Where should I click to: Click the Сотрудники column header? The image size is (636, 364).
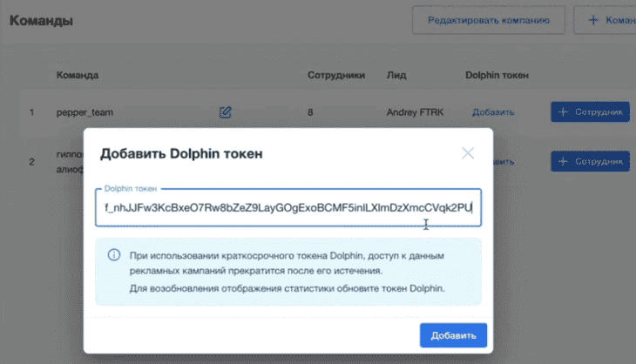336,75
